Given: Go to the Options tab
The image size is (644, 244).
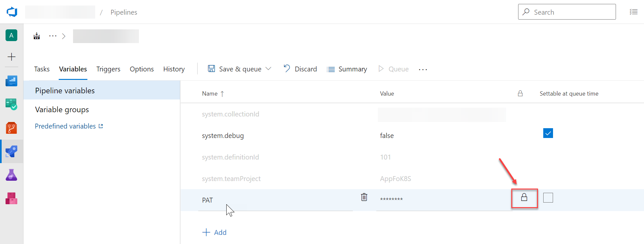Looking at the screenshot, I should (142, 69).
